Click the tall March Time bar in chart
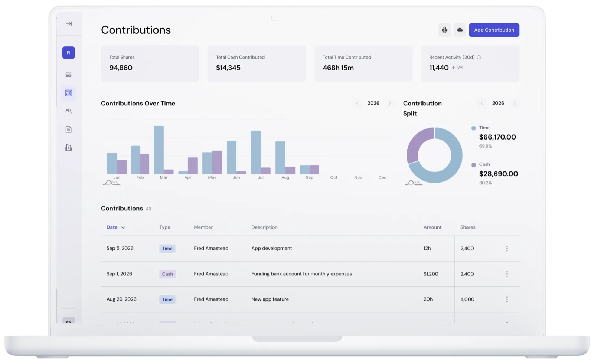The width and height of the screenshot is (594, 364). pos(159,150)
